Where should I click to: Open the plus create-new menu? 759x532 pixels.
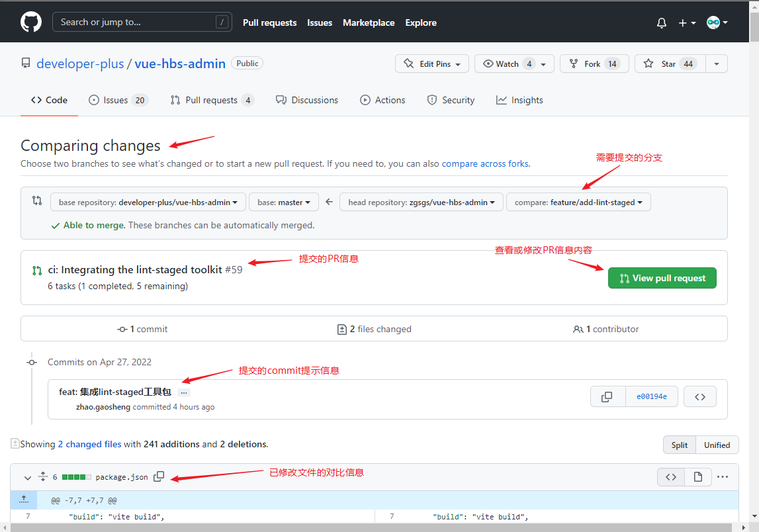click(687, 22)
